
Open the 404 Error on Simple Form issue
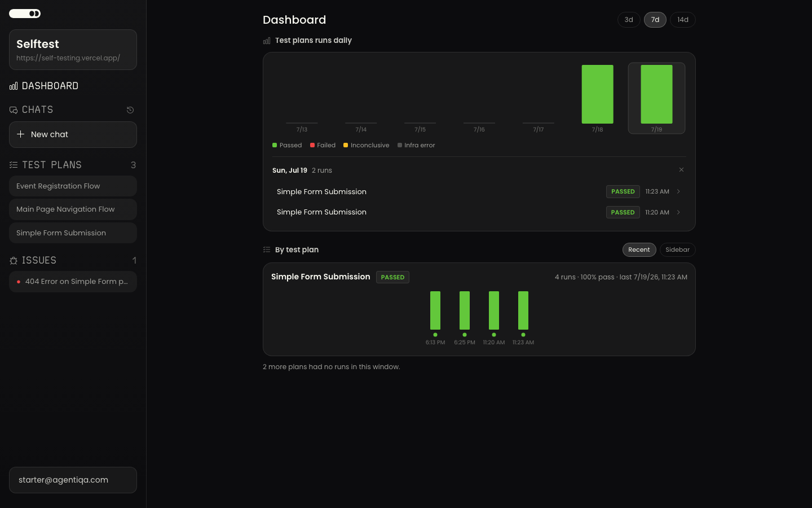(73, 282)
